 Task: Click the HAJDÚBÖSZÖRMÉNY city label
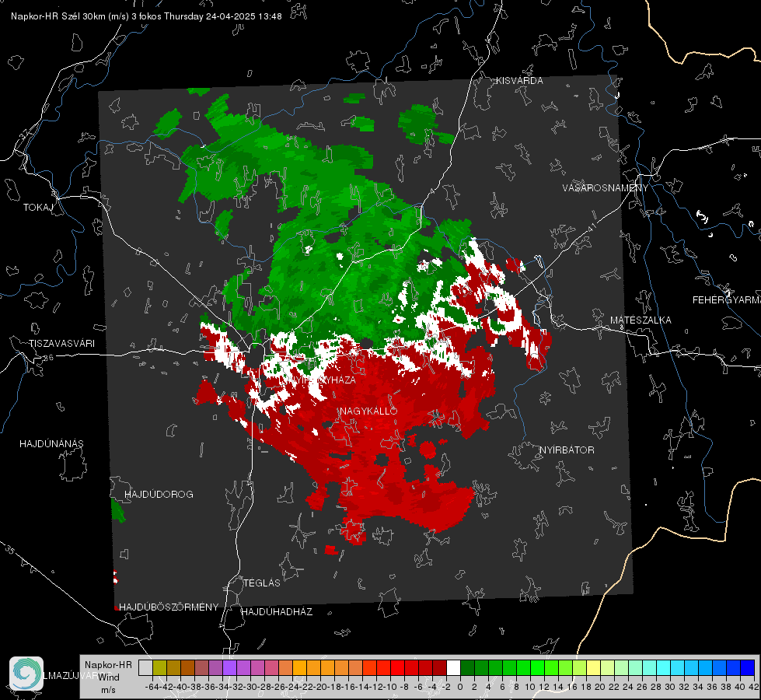169,607
